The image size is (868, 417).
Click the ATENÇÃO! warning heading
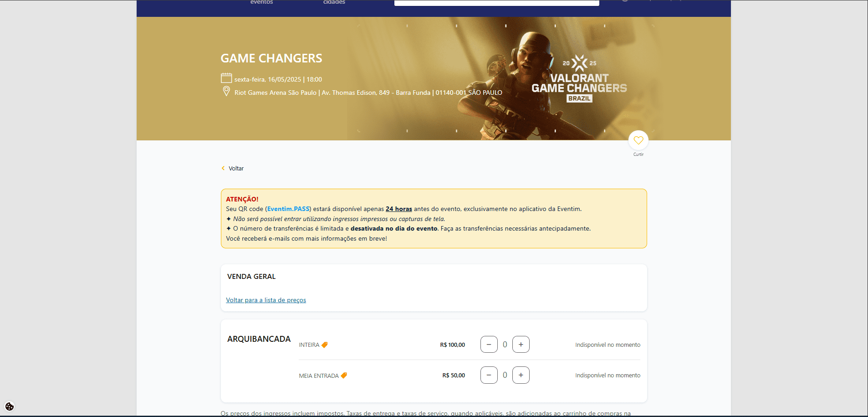tap(242, 199)
